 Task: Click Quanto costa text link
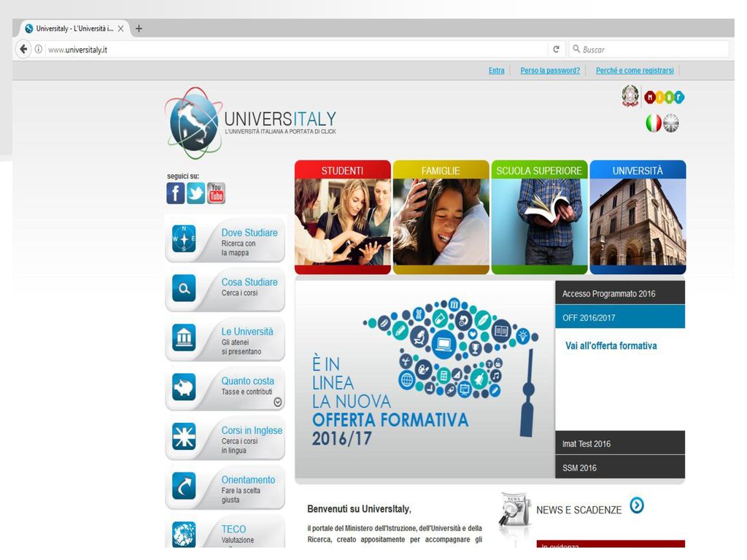pos(248,381)
